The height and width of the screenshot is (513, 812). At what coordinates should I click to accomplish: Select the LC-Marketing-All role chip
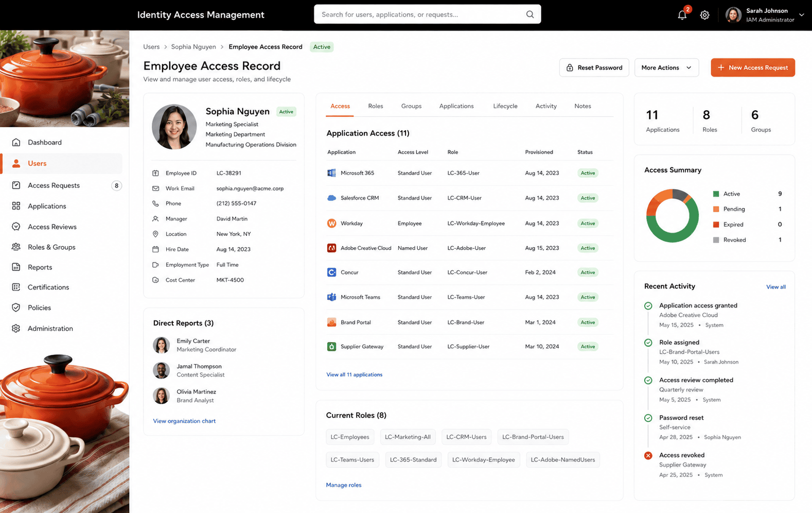click(x=408, y=437)
